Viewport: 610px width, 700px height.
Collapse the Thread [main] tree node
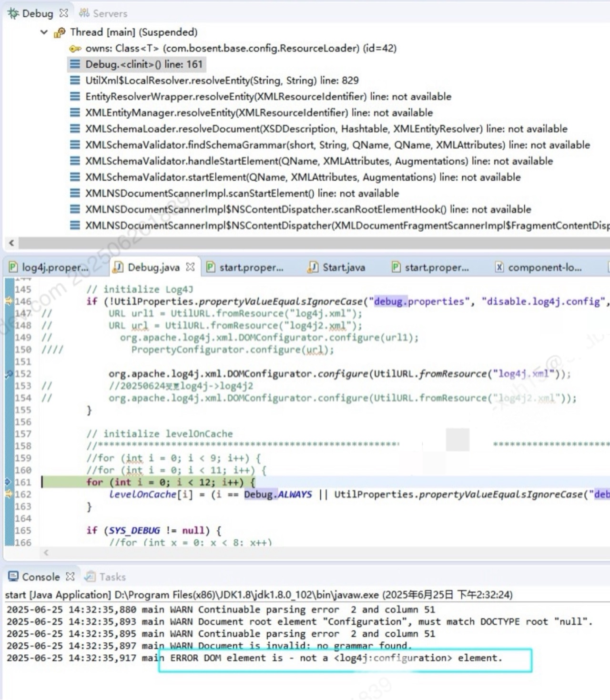coord(44,32)
